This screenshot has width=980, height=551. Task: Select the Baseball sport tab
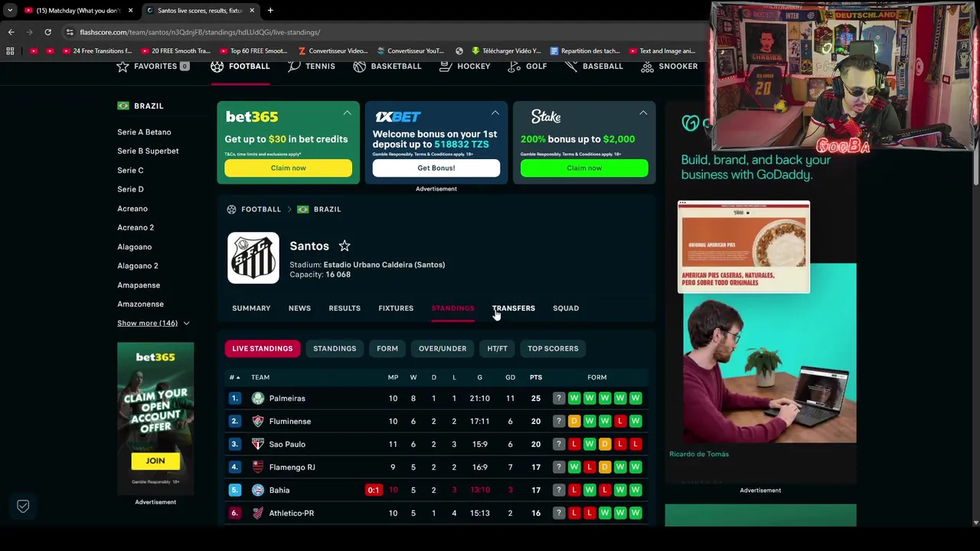594,67
